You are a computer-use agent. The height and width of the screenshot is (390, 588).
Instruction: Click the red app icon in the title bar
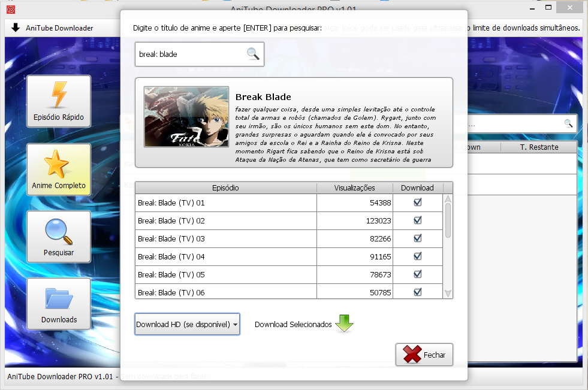click(x=11, y=10)
